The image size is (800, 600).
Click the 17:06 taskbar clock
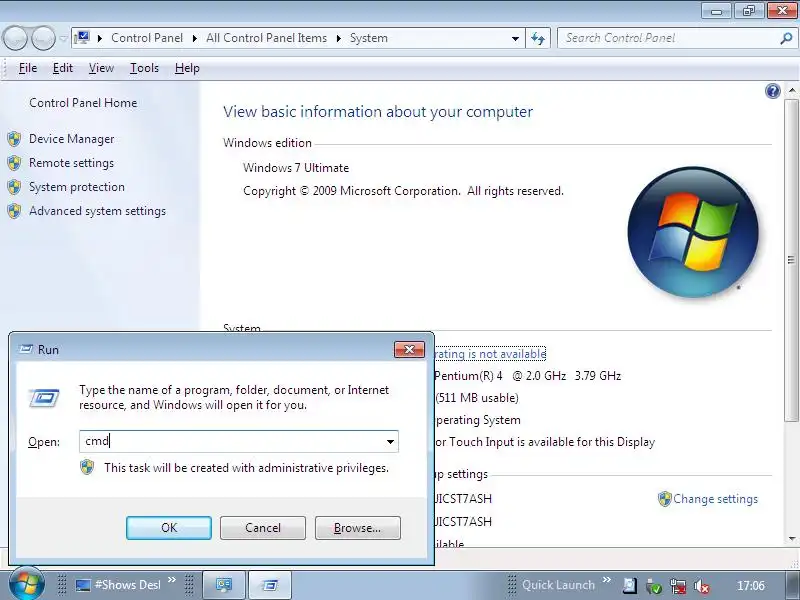tap(751, 585)
